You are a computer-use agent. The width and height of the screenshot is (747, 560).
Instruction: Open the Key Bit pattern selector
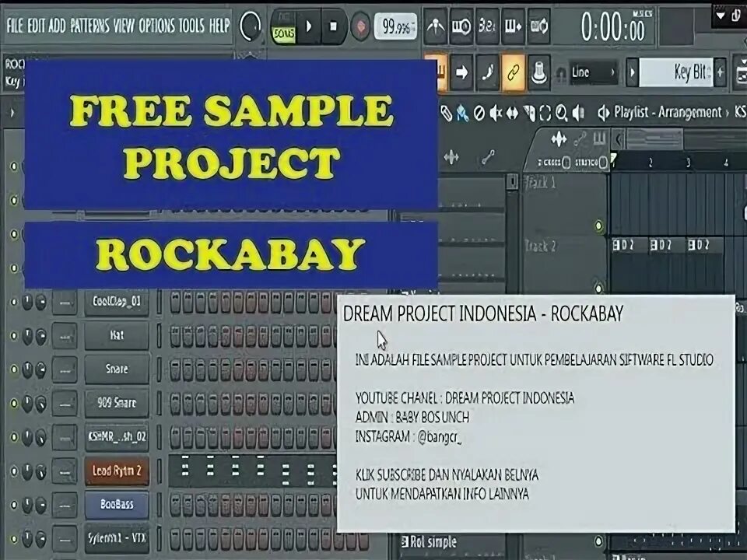click(x=675, y=73)
